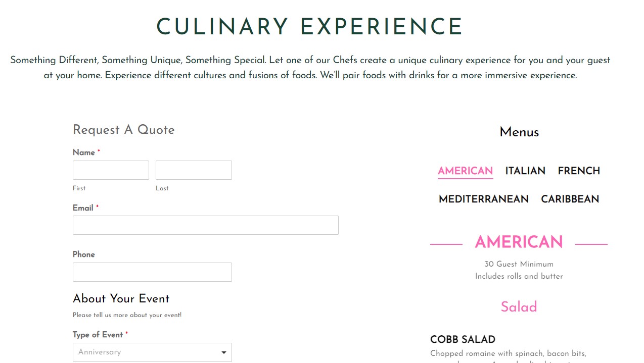Show the Mediterranean menu tab
The width and height of the screenshot is (644, 363).
pyautogui.click(x=483, y=199)
